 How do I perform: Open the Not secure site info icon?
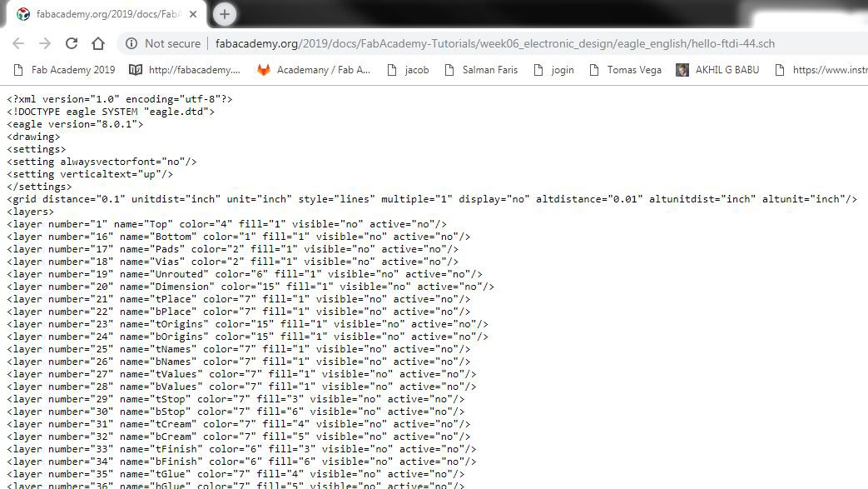coord(131,43)
